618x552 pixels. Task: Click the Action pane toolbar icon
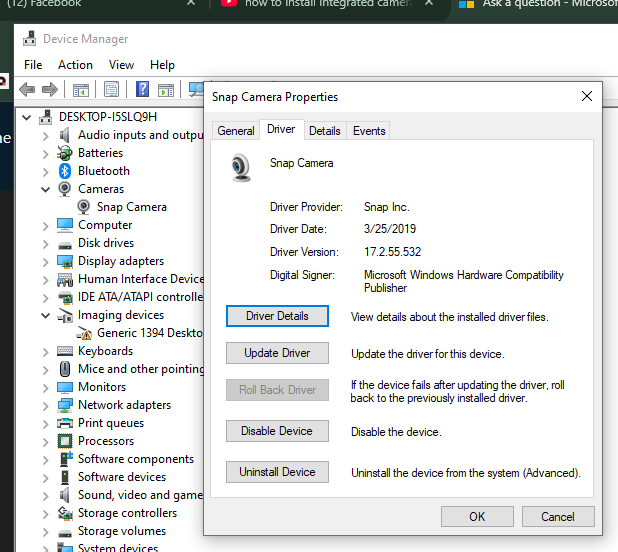166,90
